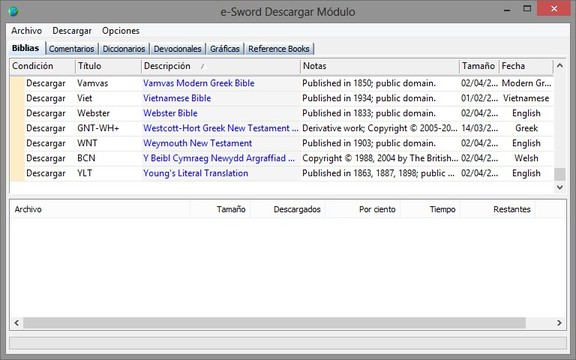Screen dimensions: 576x360
Task: Open the Archivo menu
Action: (26, 31)
